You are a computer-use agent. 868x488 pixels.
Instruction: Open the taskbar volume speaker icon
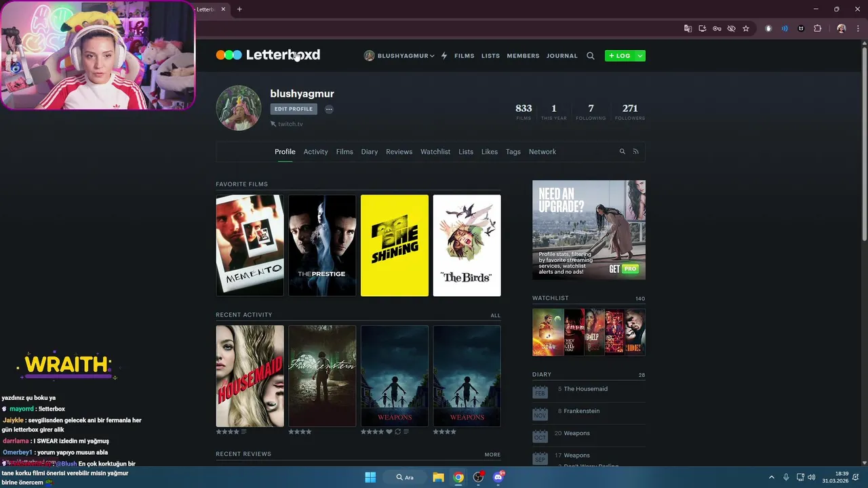812,477
